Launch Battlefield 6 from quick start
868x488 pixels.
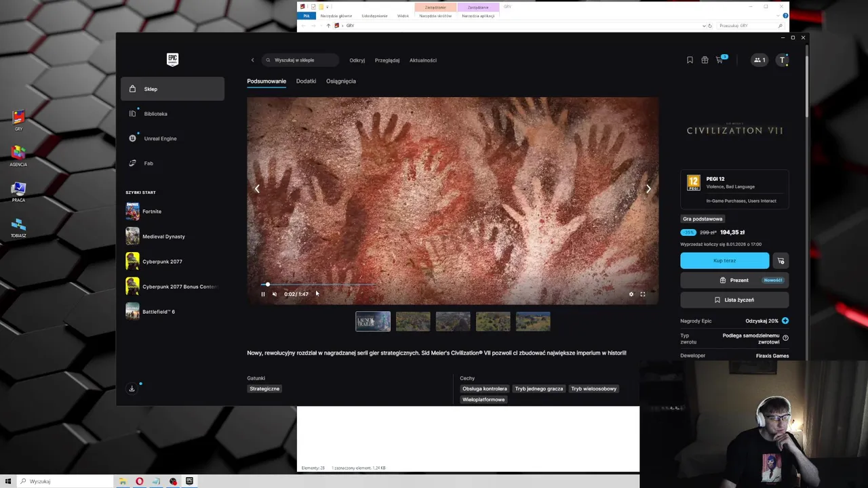pyautogui.click(x=172, y=312)
